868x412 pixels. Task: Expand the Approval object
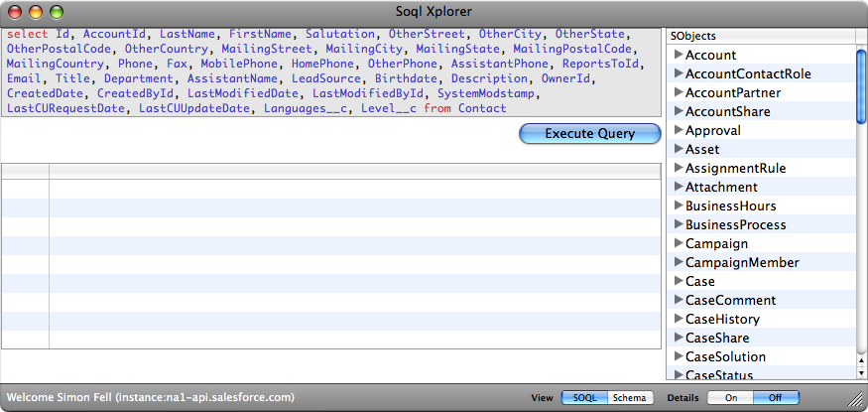[x=679, y=130]
